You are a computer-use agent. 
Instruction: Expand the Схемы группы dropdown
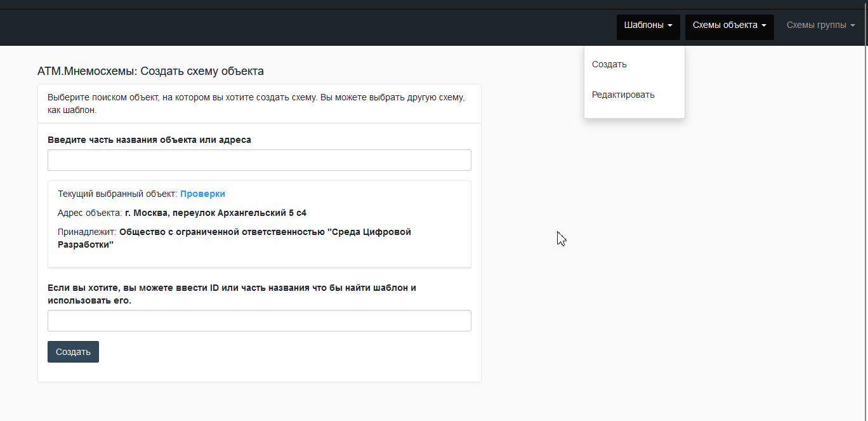[x=820, y=25]
